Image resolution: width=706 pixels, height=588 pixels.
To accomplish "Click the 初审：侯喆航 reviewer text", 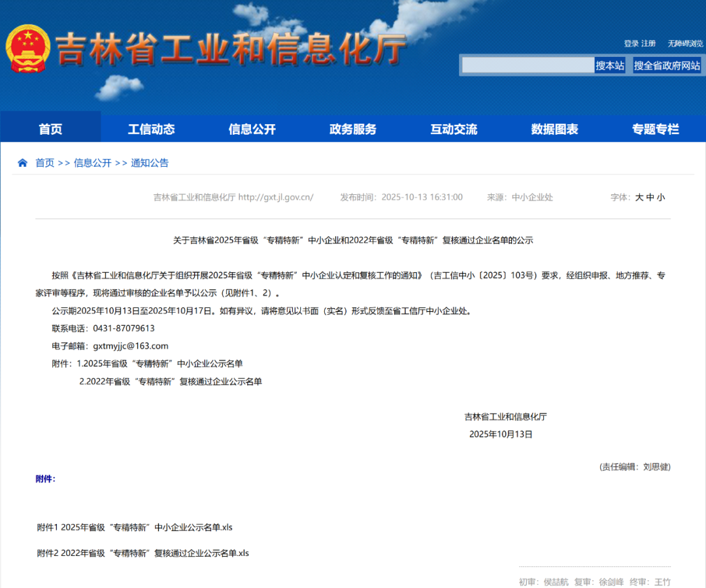I will coord(543,582).
